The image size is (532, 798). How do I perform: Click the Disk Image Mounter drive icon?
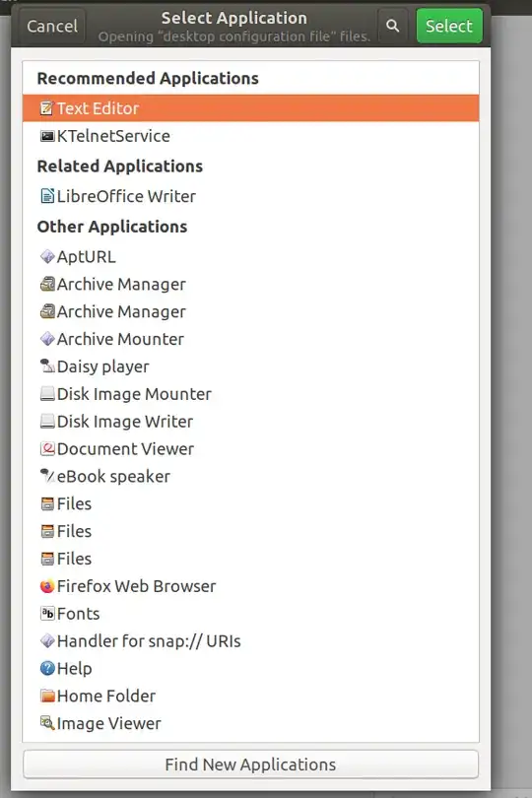[47, 393]
